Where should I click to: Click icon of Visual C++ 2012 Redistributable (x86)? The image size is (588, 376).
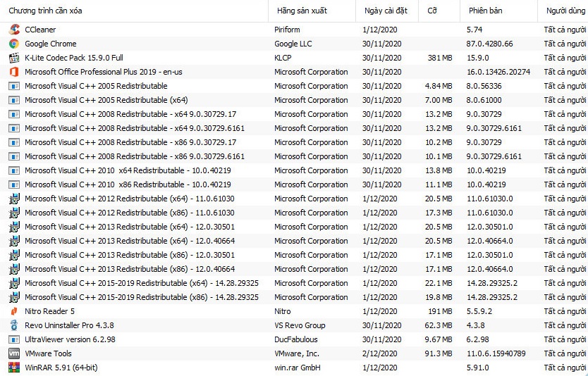[x=14, y=213]
